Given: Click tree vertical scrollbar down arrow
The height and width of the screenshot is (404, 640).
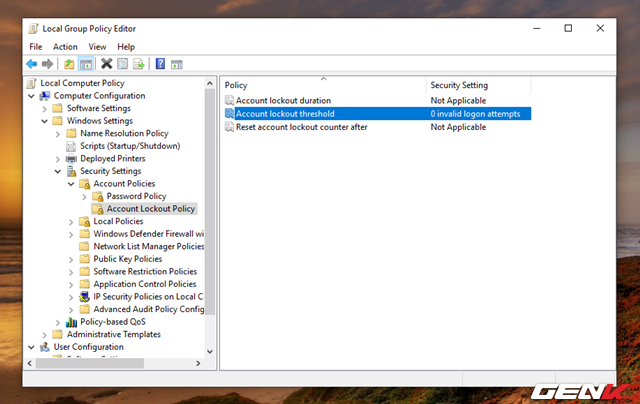Looking at the screenshot, I should point(210,352).
